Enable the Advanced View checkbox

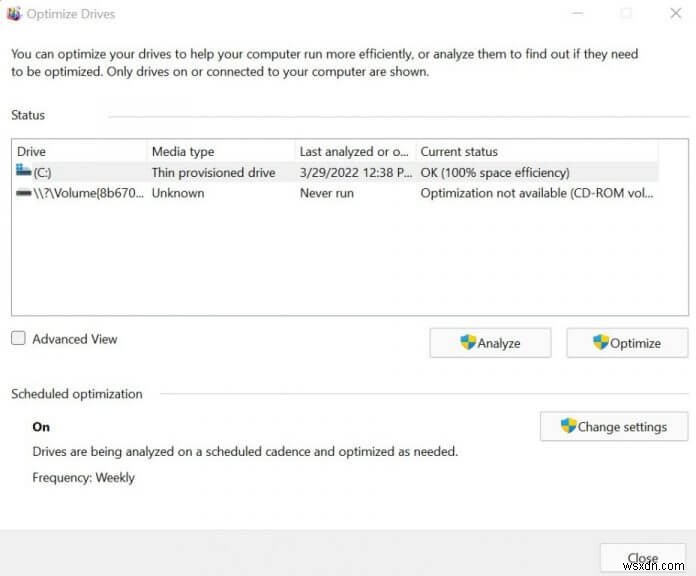pos(19,339)
